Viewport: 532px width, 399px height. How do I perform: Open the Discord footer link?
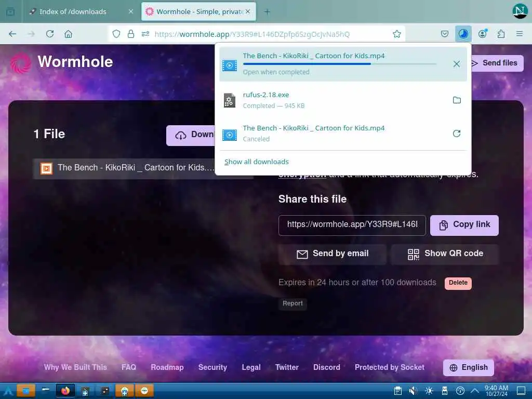(326, 367)
